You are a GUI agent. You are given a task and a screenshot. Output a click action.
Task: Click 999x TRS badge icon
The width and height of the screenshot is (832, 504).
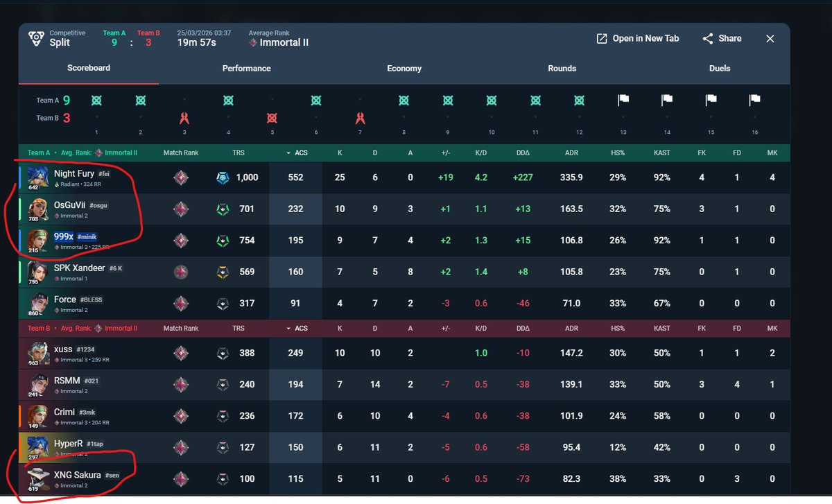coord(223,241)
